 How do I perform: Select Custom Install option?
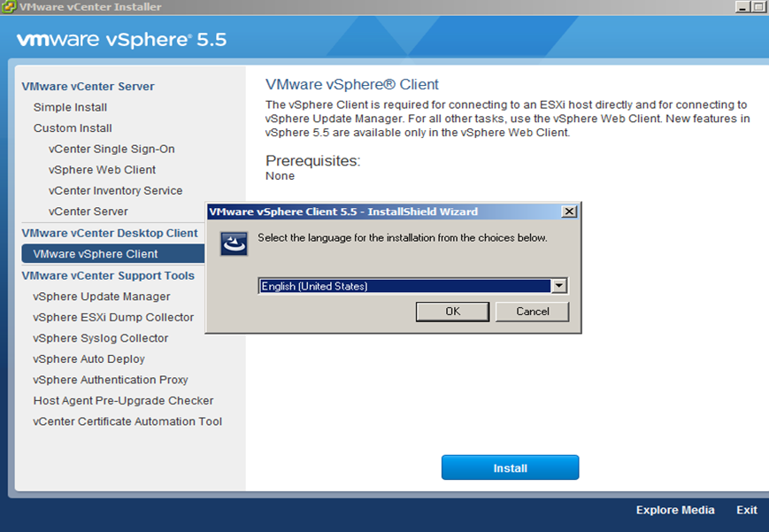pos(73,128)
